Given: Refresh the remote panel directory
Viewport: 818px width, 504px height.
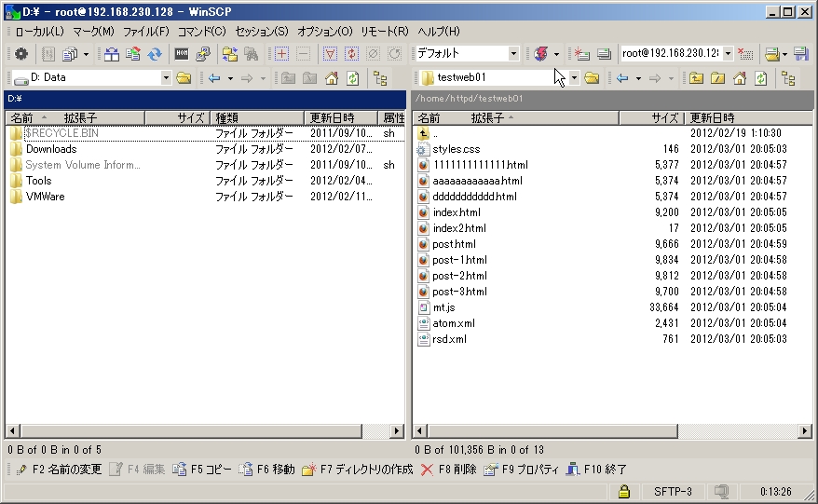Looking at the screenshot, I should [x=761, y=78].
